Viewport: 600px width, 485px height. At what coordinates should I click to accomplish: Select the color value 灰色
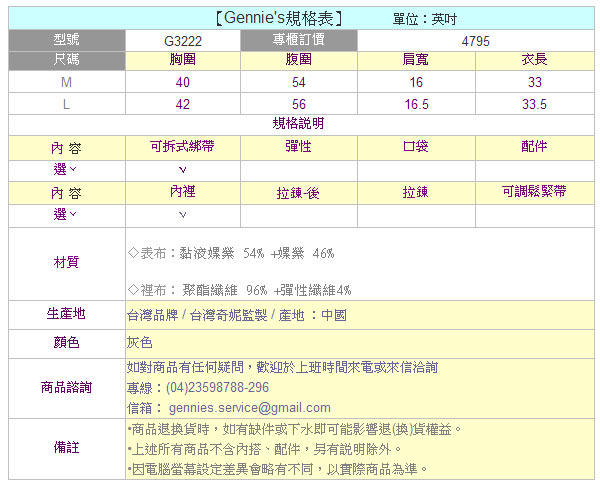pos(140,342)
